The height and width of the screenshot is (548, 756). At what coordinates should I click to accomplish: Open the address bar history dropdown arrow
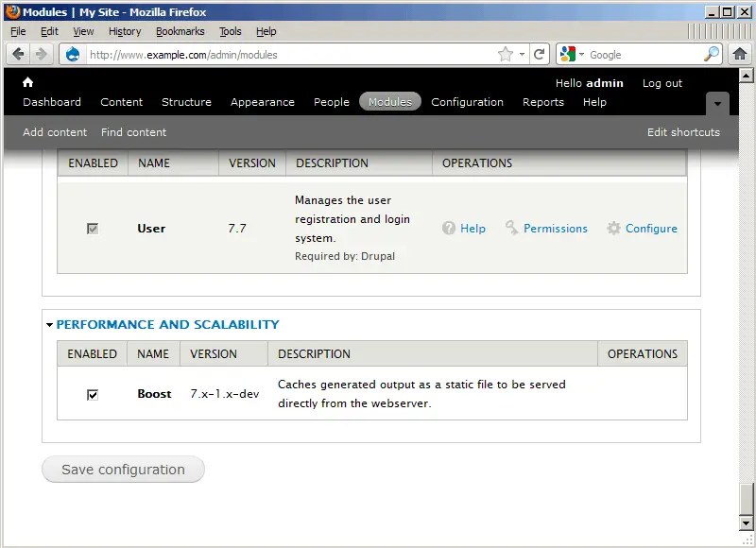click(x=522, y=55)
